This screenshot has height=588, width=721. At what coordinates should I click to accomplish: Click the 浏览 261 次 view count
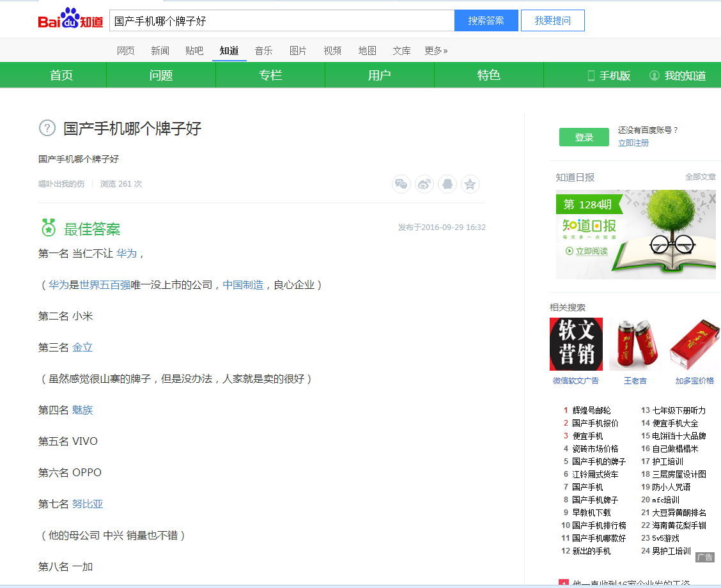pos(121,184)
